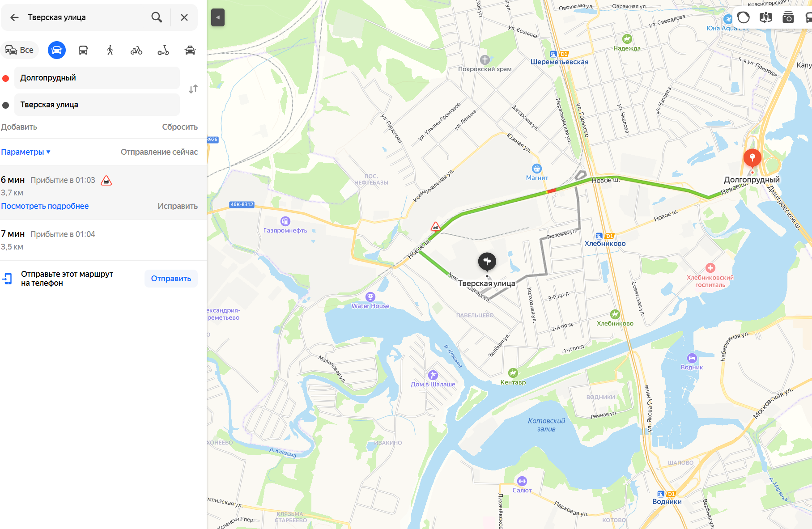Edit the Долгопрудный starting point field
This screenshot has width=812, height=529.
click(x=97, y=78)
